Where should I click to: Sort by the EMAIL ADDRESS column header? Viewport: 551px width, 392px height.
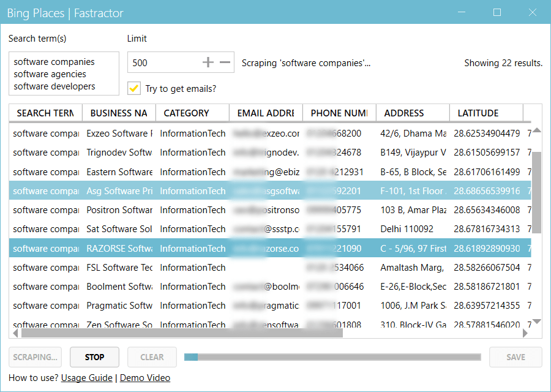coord(266,113)
